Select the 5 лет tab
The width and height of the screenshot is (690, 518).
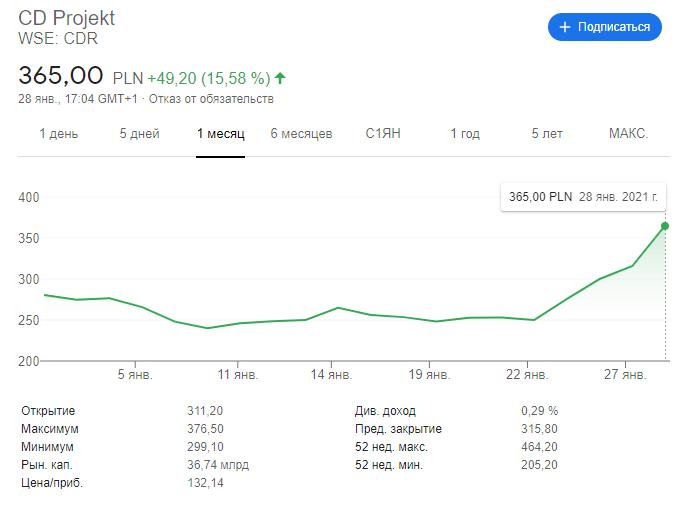[x=547, y=133]
